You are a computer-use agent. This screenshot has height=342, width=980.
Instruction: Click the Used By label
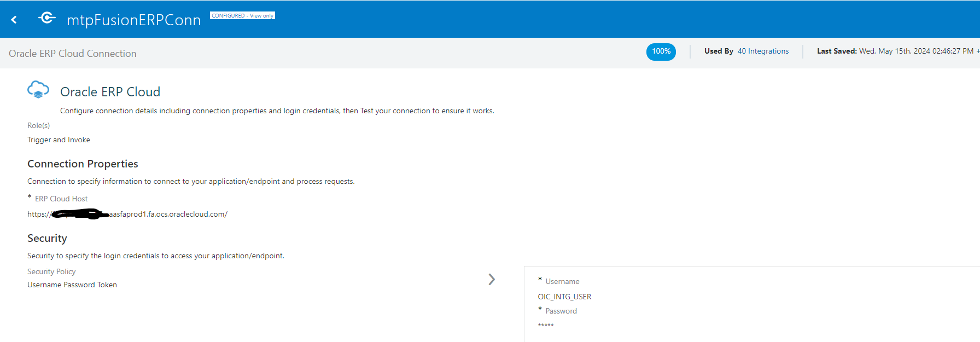pyautogui.click(x=719, y=51)
